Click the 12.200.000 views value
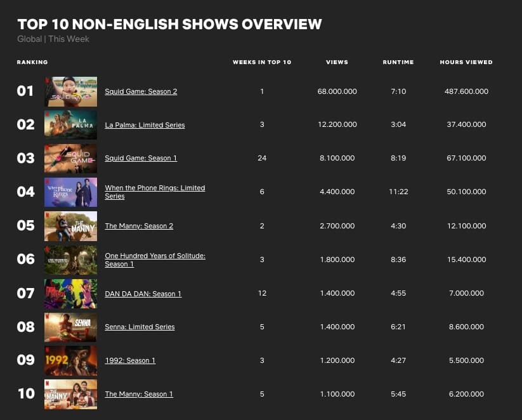 coord(337,124)
